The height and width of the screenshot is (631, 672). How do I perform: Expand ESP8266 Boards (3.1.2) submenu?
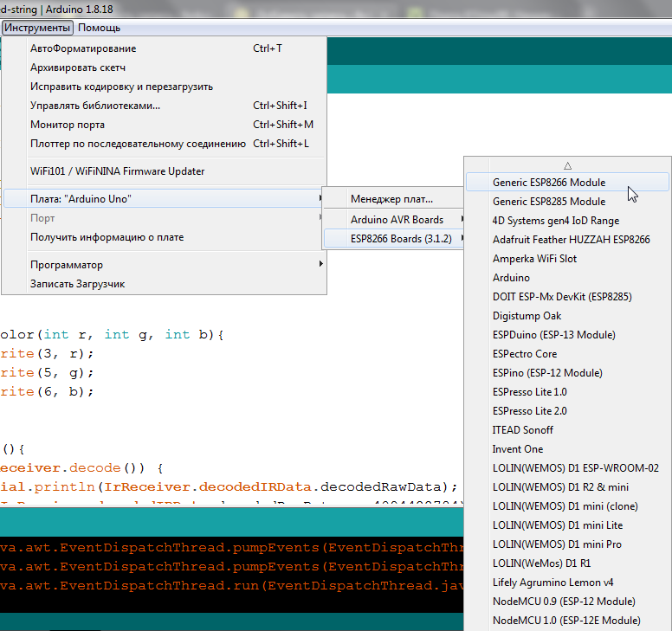393,239
